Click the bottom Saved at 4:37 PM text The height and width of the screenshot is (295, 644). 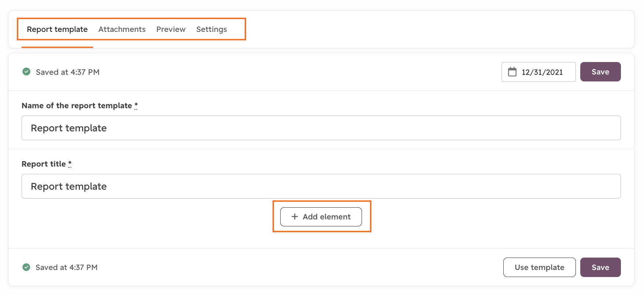[x=67, y=267]
